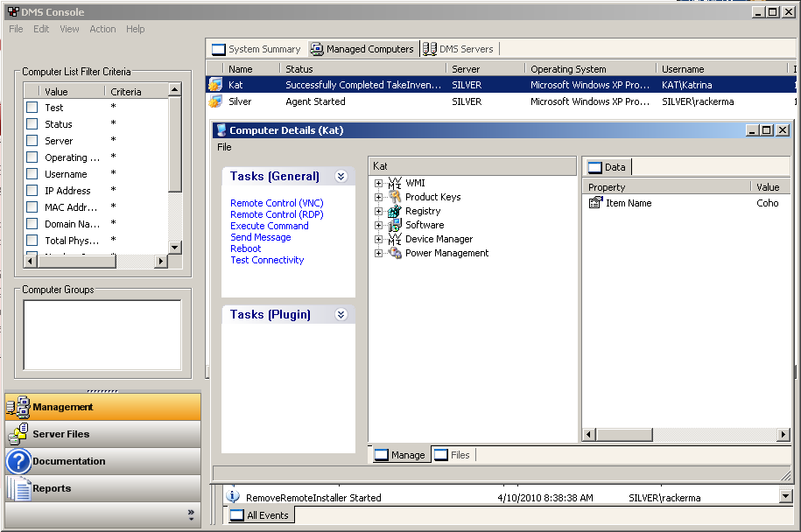Click filter list vertical scrollbar down arrow
This screenshot has width=801, height=532.
(175, 248)
